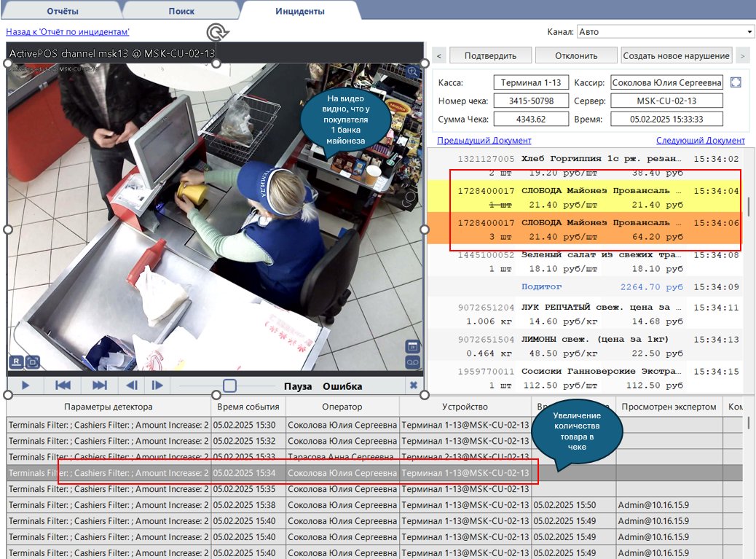Click the square icon beside cashier name

[736, 82]
